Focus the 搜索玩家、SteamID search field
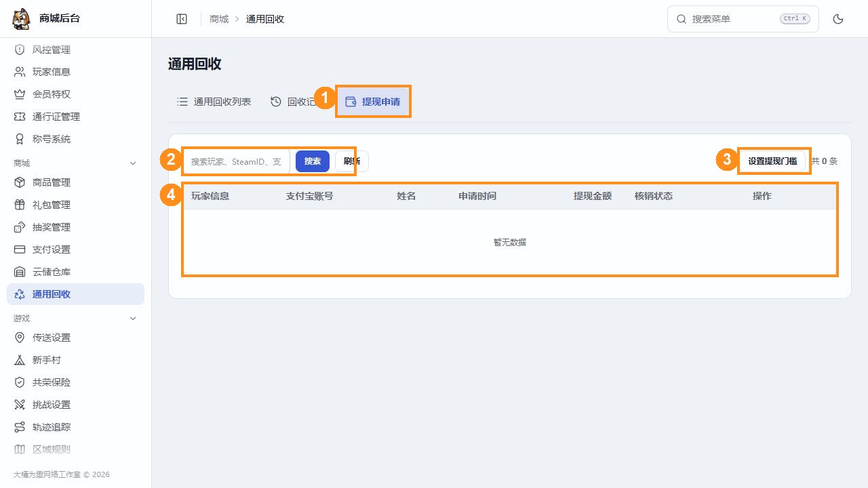Image resolution: width=868 pixels, height=488 pixels. tap(237, 161)
